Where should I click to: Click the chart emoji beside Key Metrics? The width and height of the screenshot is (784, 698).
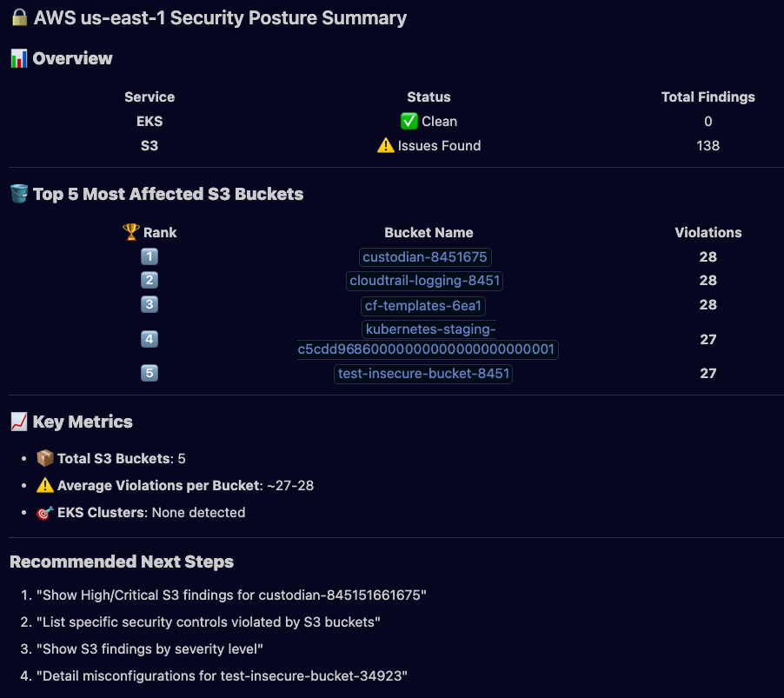point(19,422)
